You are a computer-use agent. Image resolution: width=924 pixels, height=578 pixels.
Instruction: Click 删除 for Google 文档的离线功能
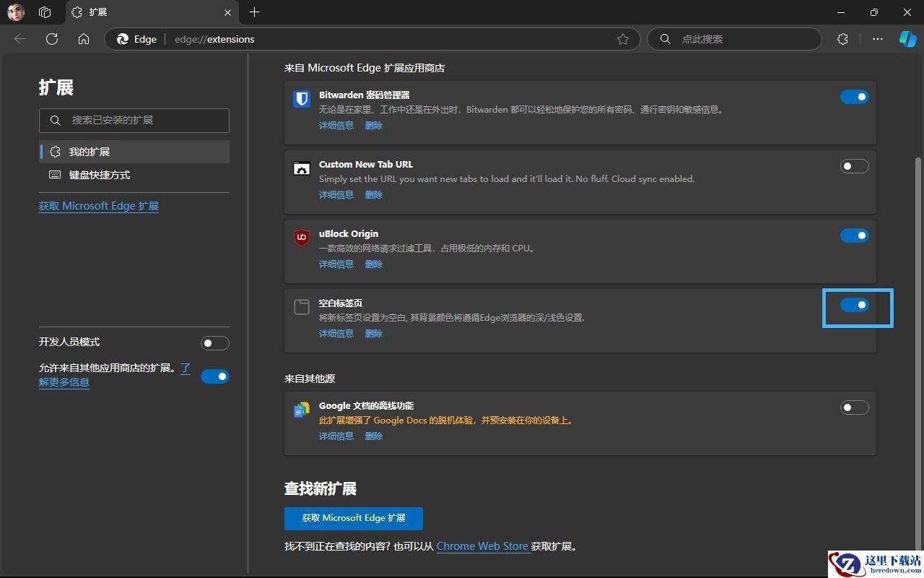click(374, 436)
